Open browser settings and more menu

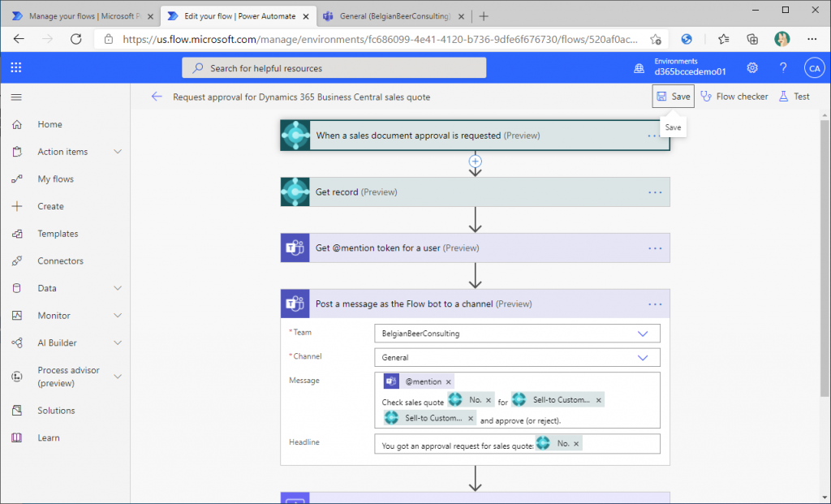812,39
